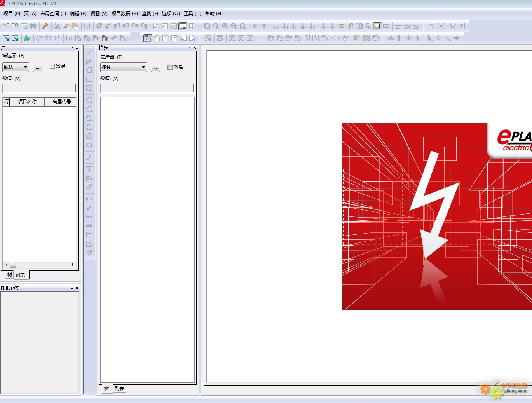Click the ... button beside 默认
The width and height of the screenshot is (532, 403).
(38, 67)
